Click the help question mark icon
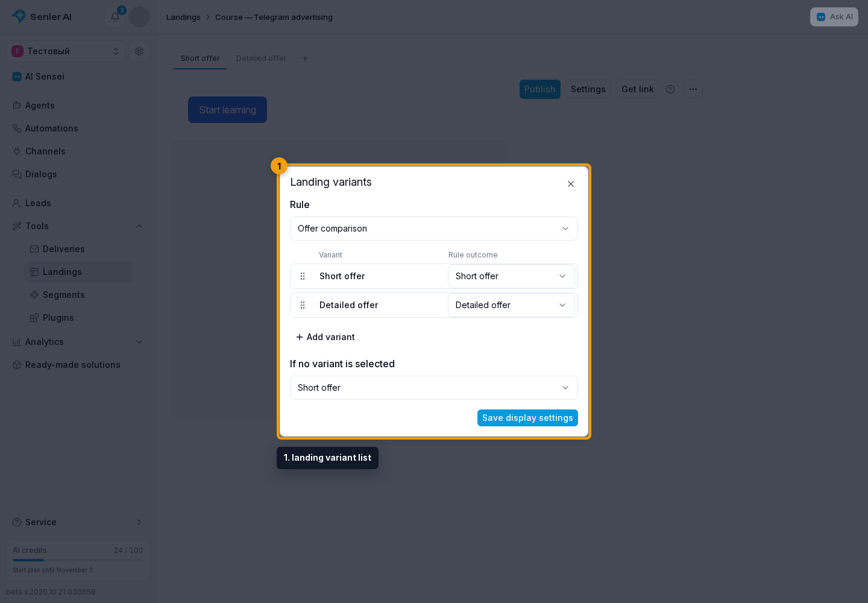The image size is (868, 603). (670, 89)
